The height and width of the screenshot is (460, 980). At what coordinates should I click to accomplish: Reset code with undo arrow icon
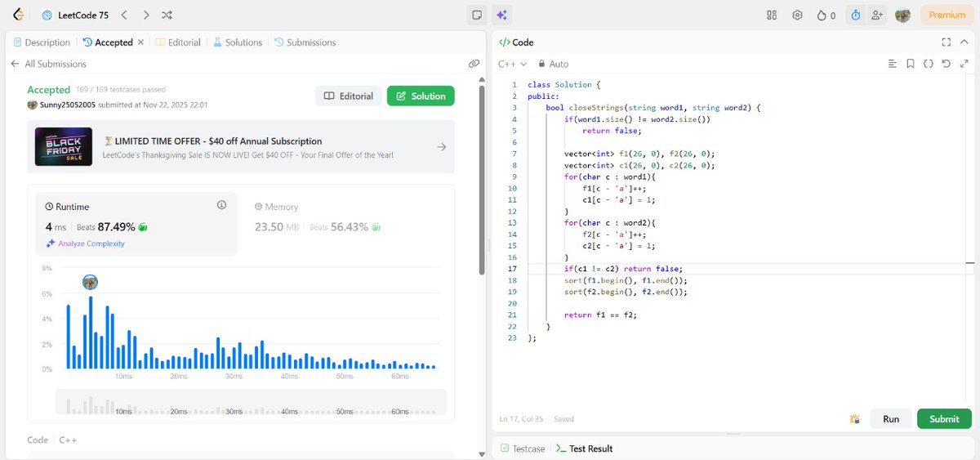[946, 64]
